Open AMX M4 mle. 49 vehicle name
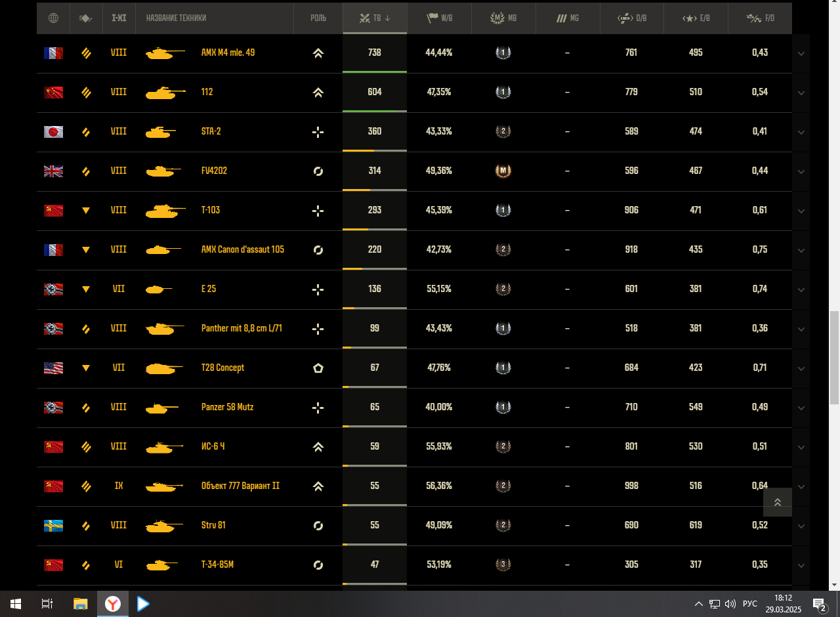Image resolution: width=840 pixels, height=617 pixels. (x=228, y=53)
